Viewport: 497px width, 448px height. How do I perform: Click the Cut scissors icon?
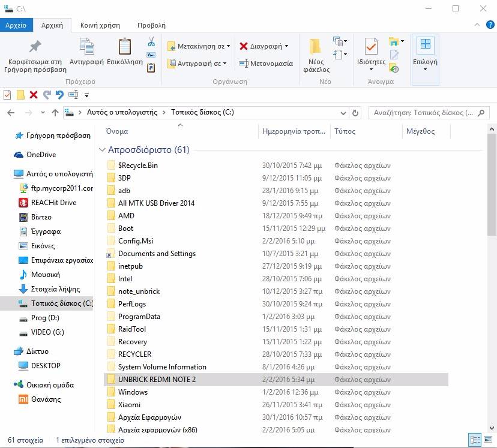[x=151, y=42]
